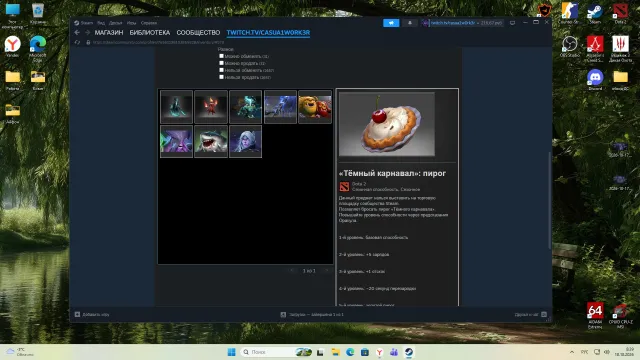Open the AIDA64 Extreme desktop shortcut

595,315
